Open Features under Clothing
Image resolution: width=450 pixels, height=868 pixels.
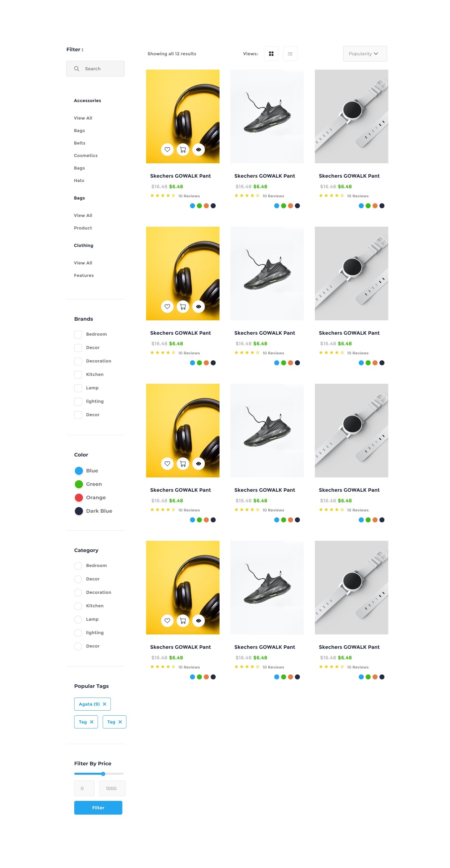(x=84, y=275)
